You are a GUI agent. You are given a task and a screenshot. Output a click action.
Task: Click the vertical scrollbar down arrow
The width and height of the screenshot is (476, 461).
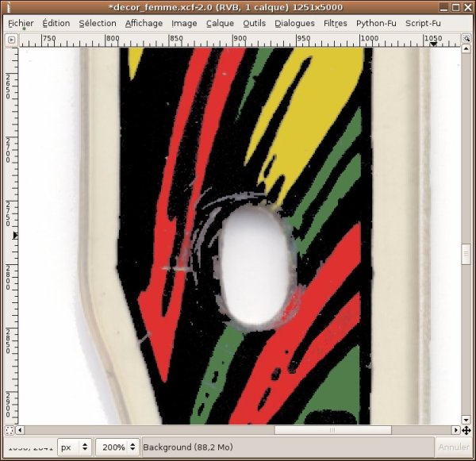point(466,418)
